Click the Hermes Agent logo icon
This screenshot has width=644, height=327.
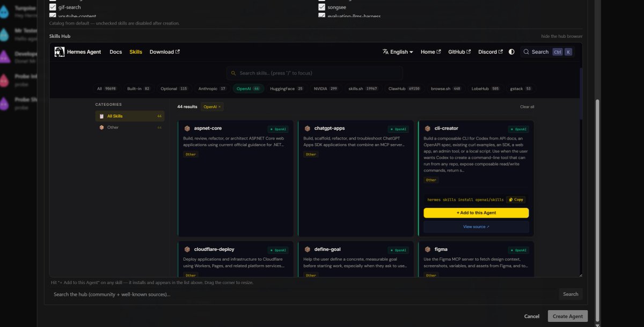point(59,52)
